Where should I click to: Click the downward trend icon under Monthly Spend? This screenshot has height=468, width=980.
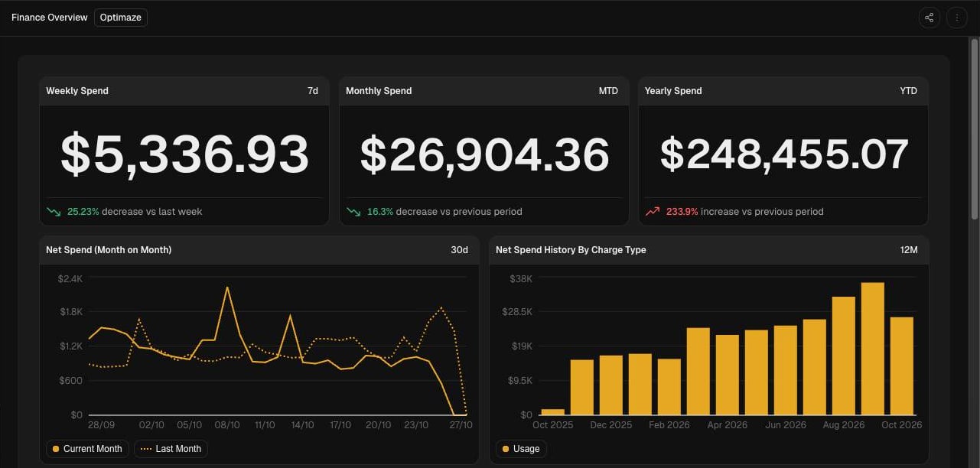tap(353, 212)
